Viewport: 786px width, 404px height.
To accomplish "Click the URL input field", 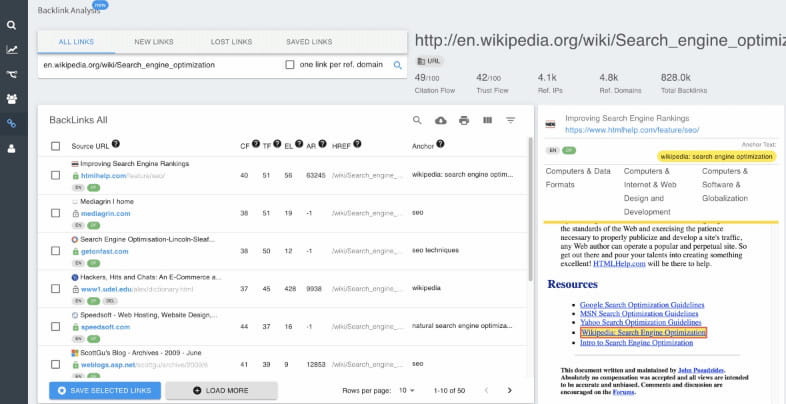I will (x=160, y=65).
